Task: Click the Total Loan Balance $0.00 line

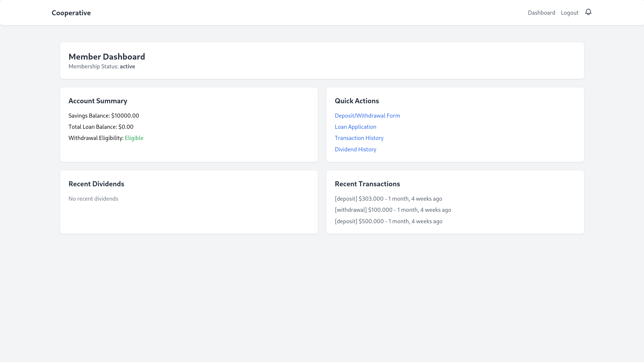Action: point(101,127)
